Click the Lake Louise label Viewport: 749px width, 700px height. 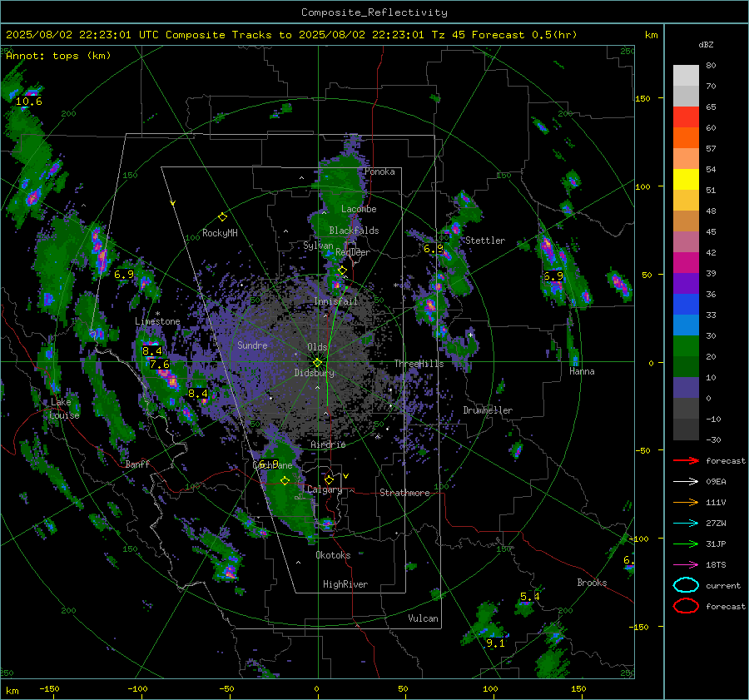tap(64, 409)
